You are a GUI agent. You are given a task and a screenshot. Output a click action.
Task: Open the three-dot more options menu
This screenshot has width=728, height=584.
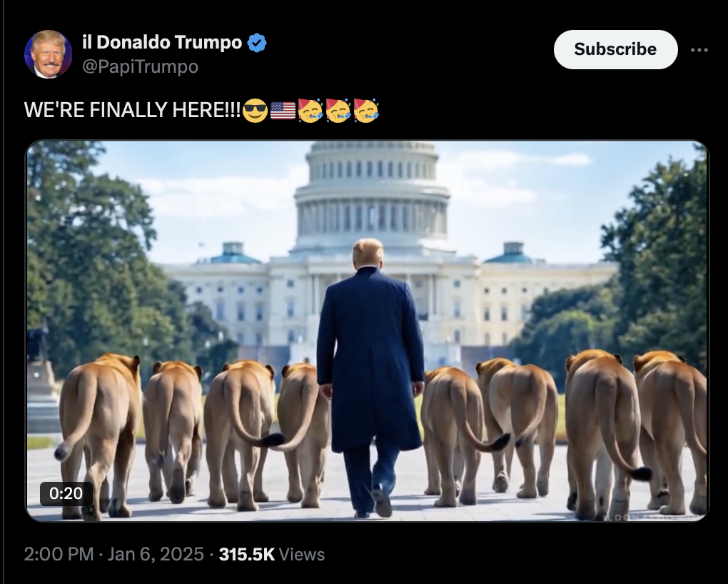coord(699,50)
